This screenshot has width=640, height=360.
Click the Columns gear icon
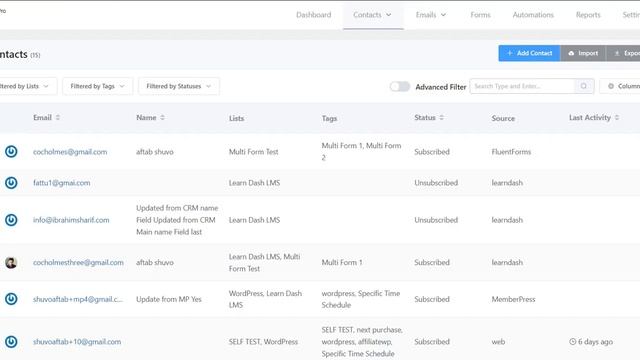pyautogui.click(x=611, y=86)
